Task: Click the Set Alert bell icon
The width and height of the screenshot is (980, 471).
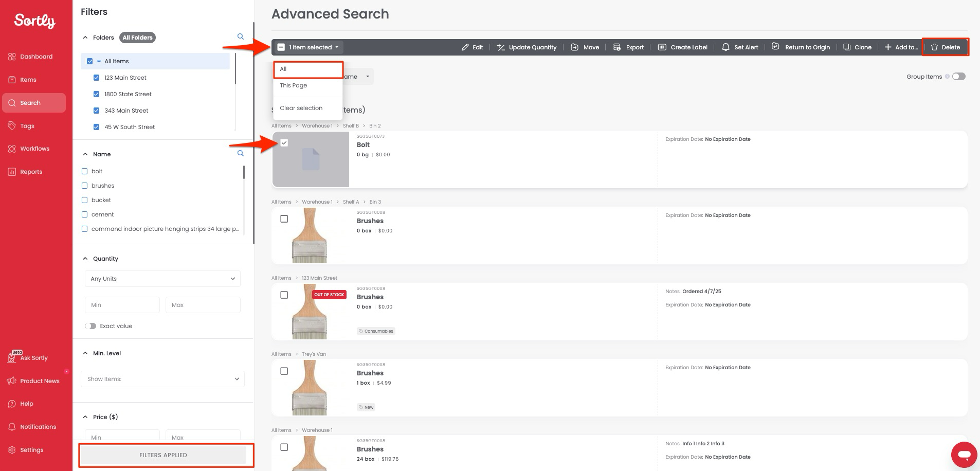Action: [x=725, y=47]
